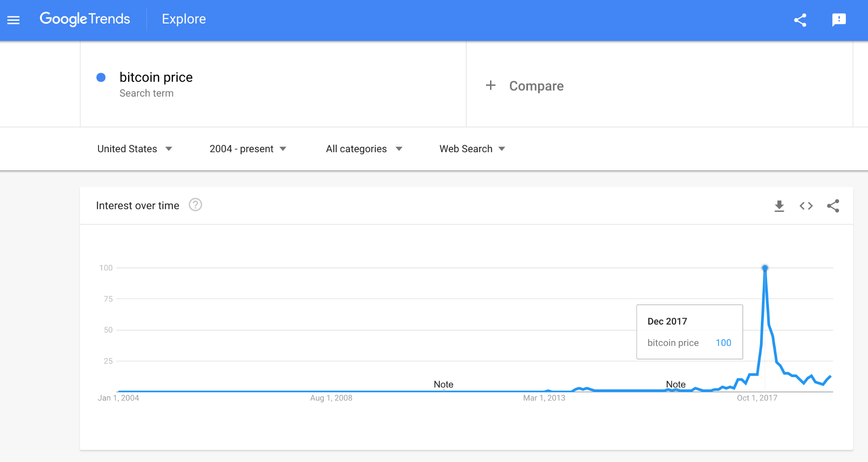The height and width of the screenshot is (462, 868).
Task: Click the Google Trends logo
Action: click(x=85, y=19)
